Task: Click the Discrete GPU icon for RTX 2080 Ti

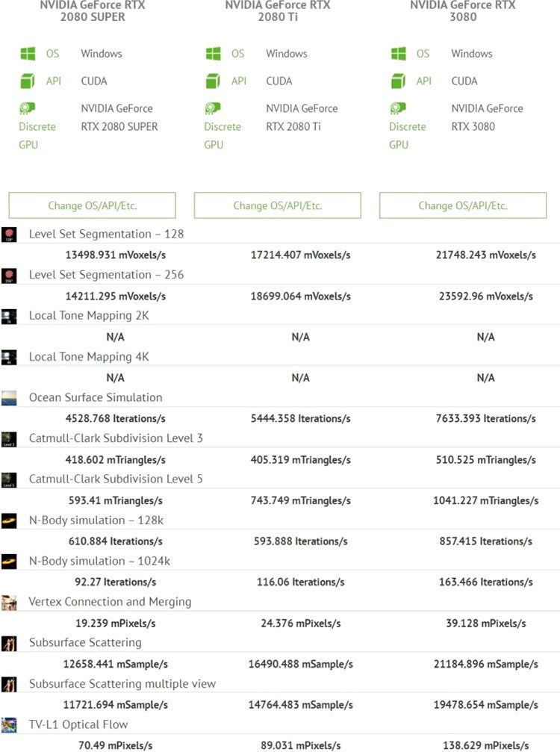Action: coord(213,108)
